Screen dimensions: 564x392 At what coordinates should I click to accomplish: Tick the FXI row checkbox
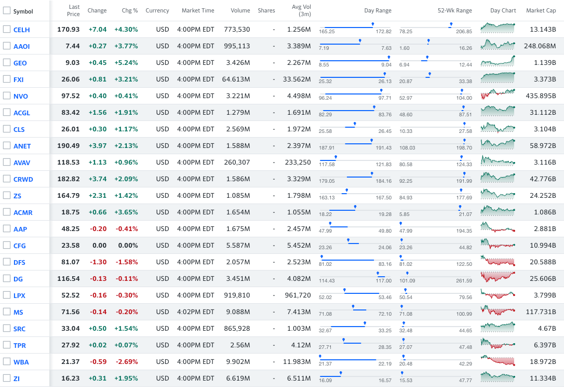[6, 79]
